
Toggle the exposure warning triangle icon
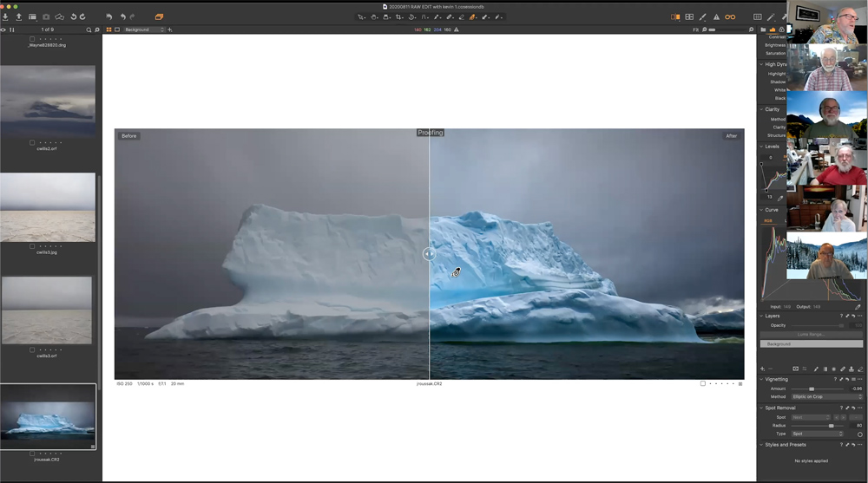coord(716,16)
